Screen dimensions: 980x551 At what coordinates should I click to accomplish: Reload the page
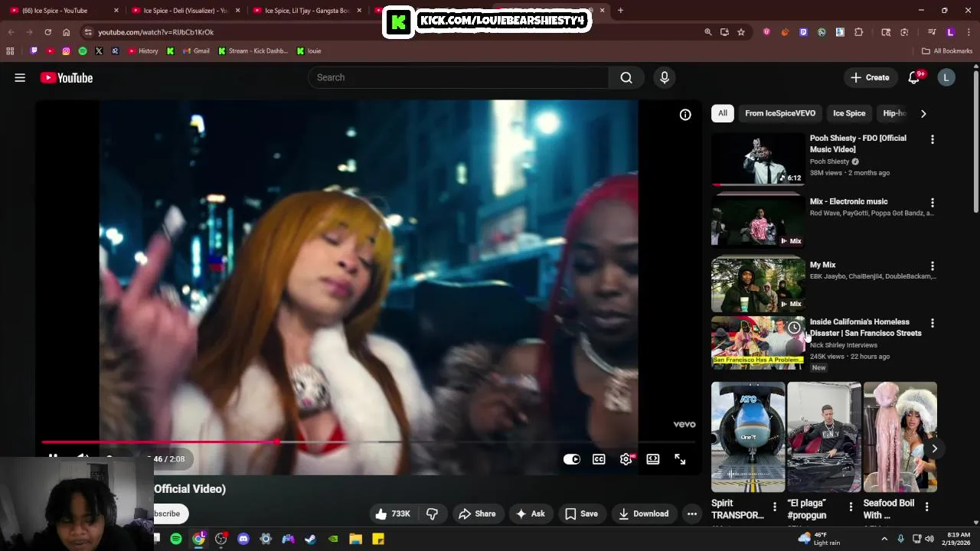point(47,32)
